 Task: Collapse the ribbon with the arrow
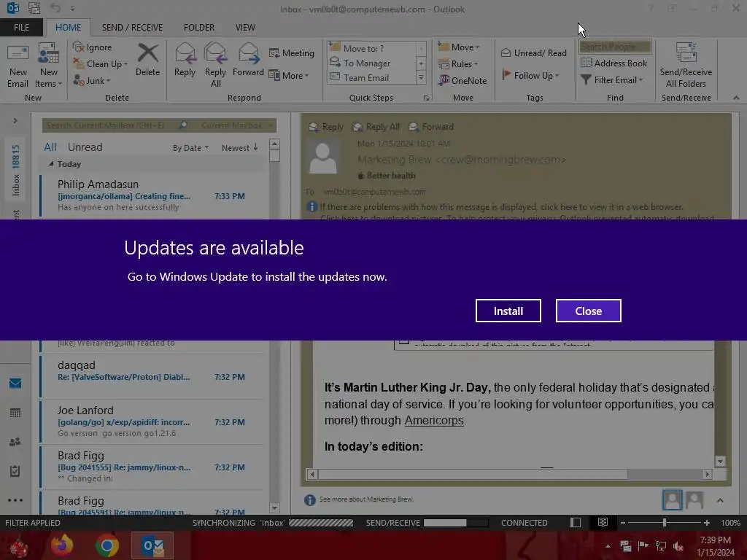click(x=736, y=98)
